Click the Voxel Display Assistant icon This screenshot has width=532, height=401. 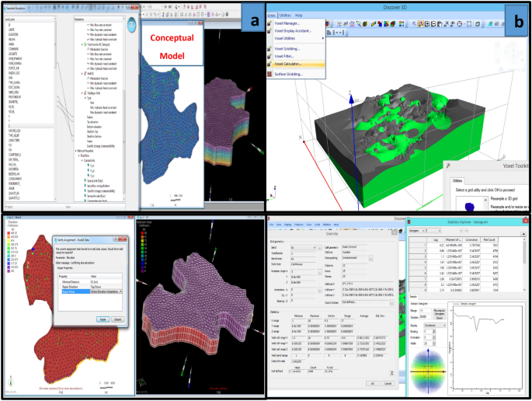point(271,31)
